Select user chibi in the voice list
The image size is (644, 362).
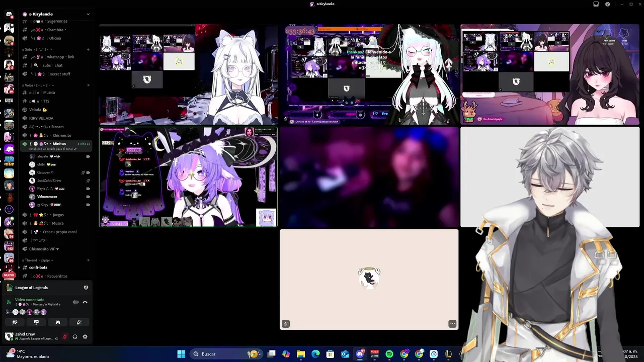[x=59, y=164]
